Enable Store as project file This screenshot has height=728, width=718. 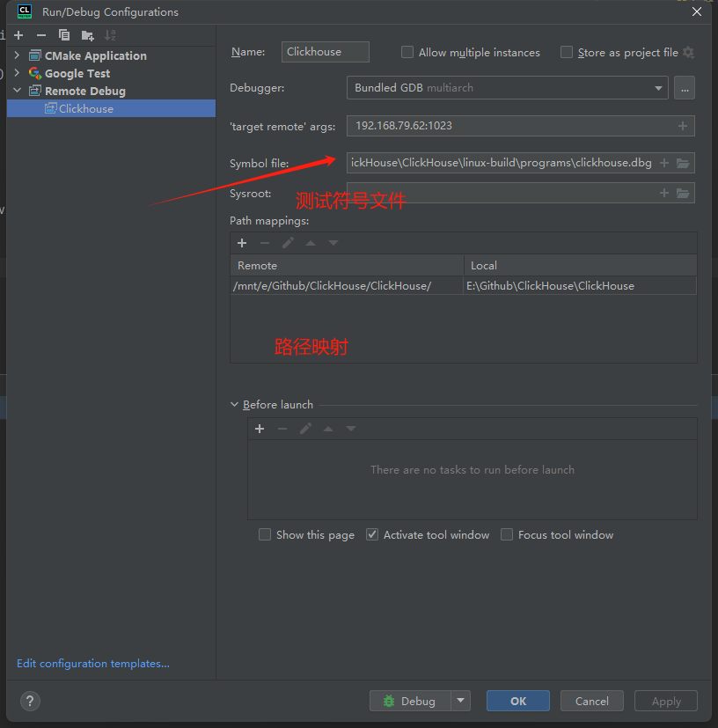tap(567, 52)
